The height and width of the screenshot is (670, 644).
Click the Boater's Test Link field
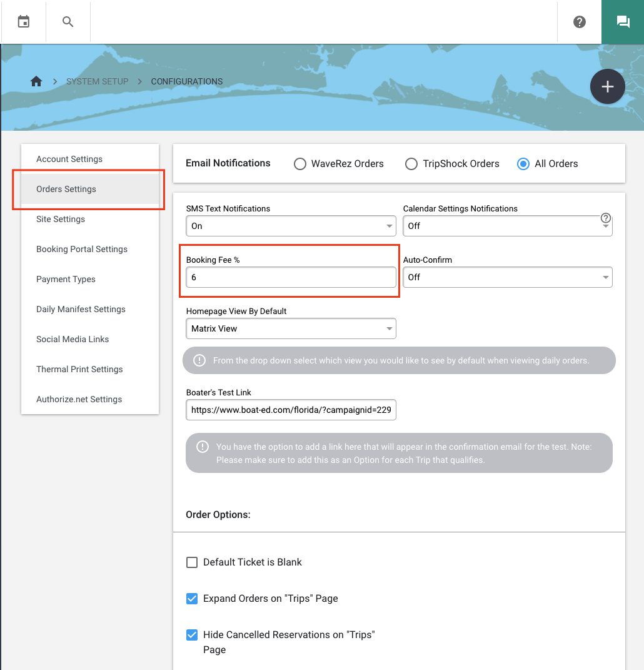point(291,410)
